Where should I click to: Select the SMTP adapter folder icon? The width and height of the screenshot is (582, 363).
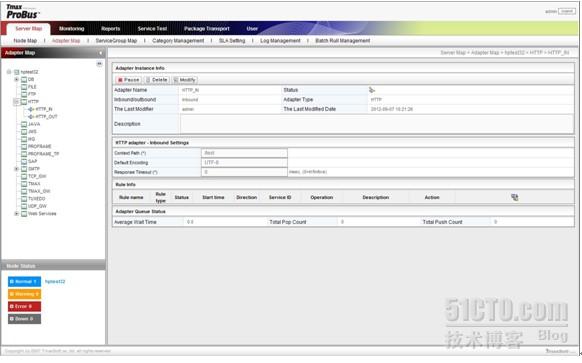click(24, 169)
